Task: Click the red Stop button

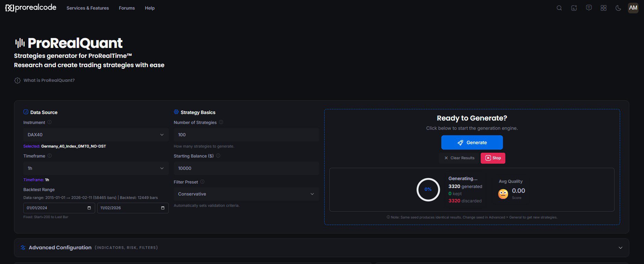Action: click(493, 158)
